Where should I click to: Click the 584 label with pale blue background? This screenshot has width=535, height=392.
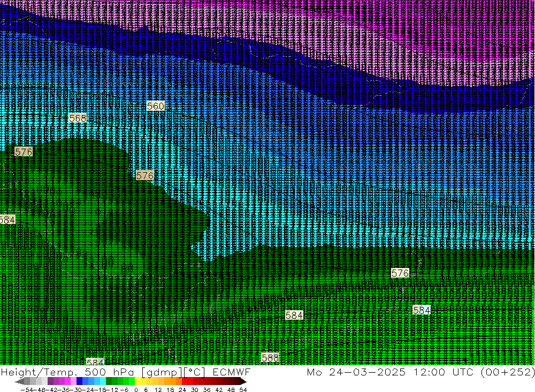pyautogui.click(x=422, y=310)
